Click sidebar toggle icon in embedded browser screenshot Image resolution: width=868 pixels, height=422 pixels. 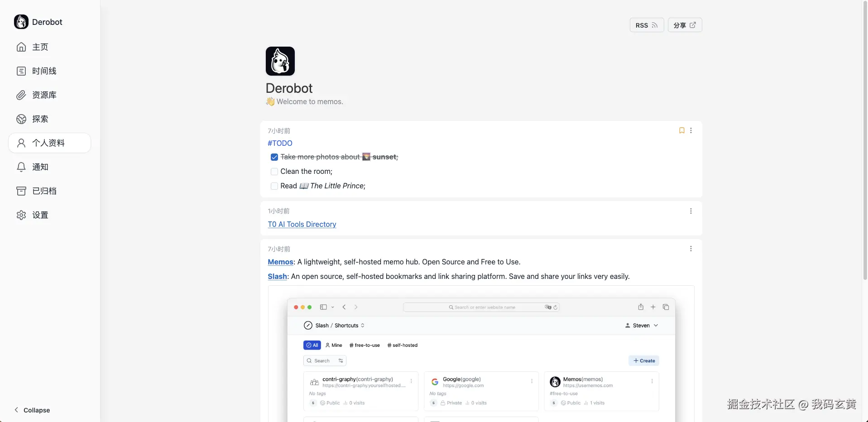click(x=323, y=307)
